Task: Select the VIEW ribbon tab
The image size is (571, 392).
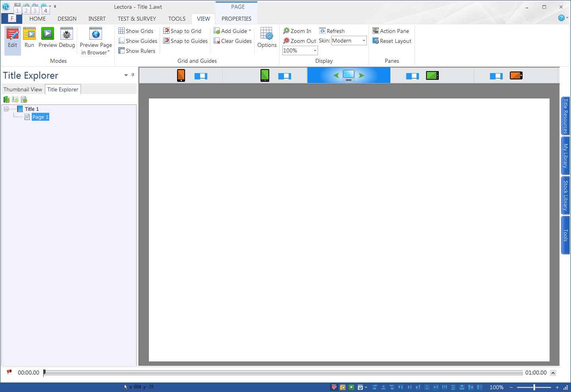Action: (x=203, y=19)
